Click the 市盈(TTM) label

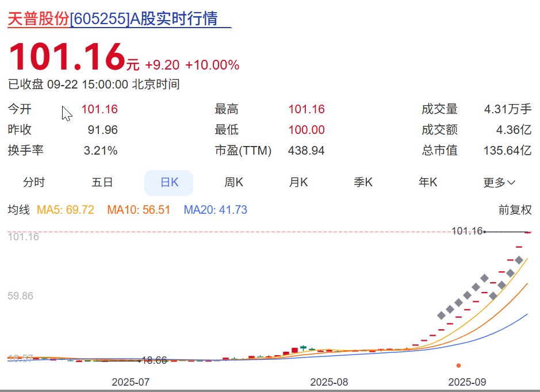(x=243, y=151)
